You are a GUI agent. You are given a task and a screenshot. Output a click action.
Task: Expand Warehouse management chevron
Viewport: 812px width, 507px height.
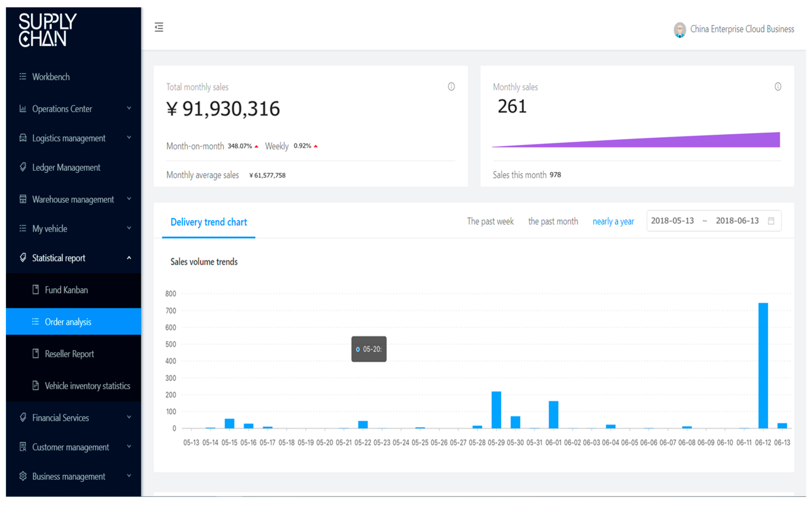[129, 199]
